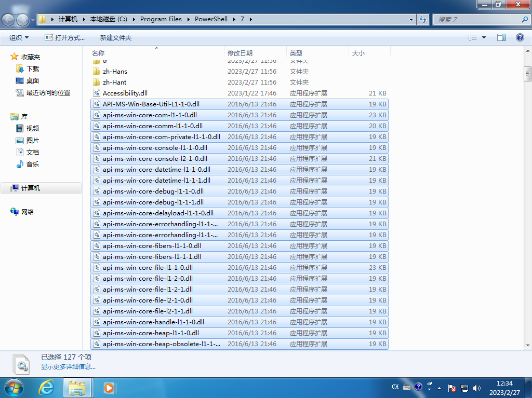Click the Program Files breadcrumb
Screen dimensions: 532x398
coord(161,19)
